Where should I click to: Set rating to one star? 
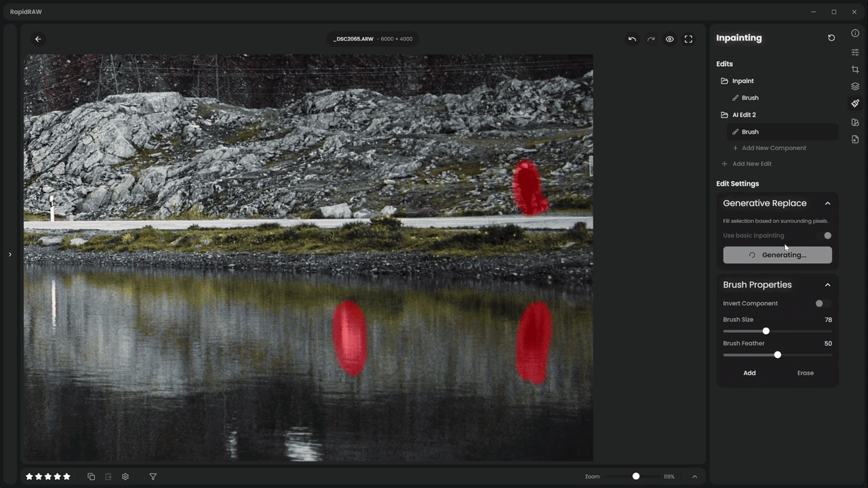point(29,476)
